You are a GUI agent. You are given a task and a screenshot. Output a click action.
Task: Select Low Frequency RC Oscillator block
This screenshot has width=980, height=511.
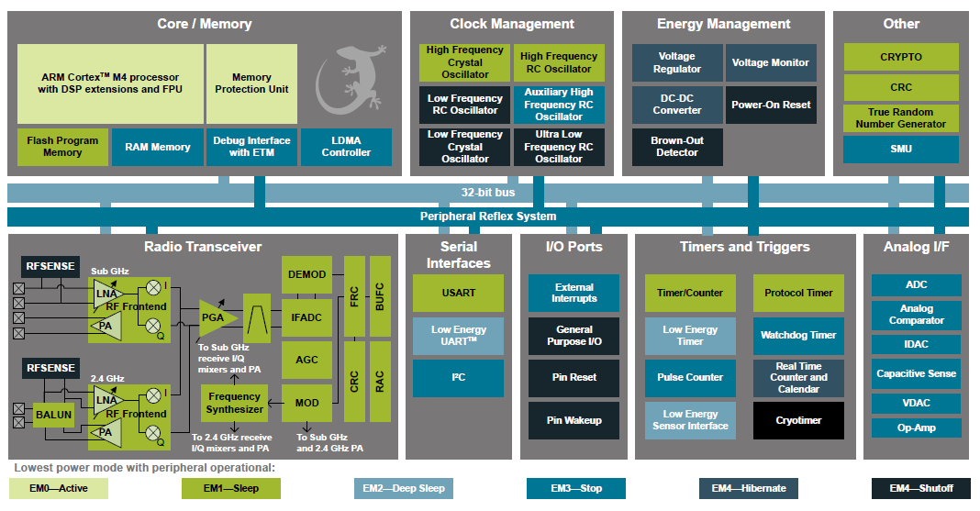pyautogui.click(x=465, y=105)
